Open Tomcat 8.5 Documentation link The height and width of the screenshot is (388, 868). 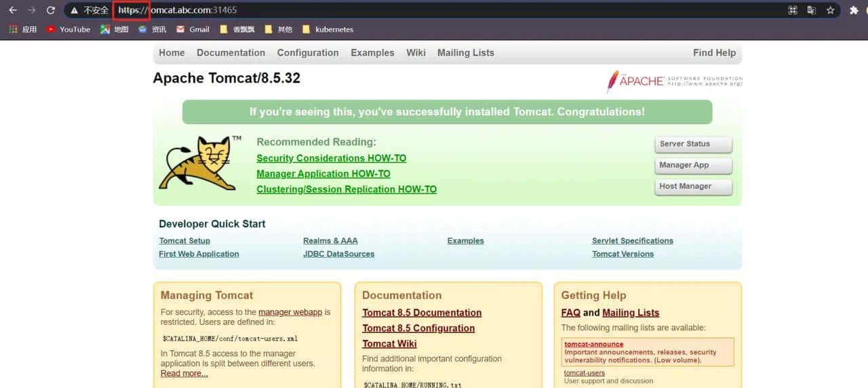pyautogui.click(x=422, y=313)
